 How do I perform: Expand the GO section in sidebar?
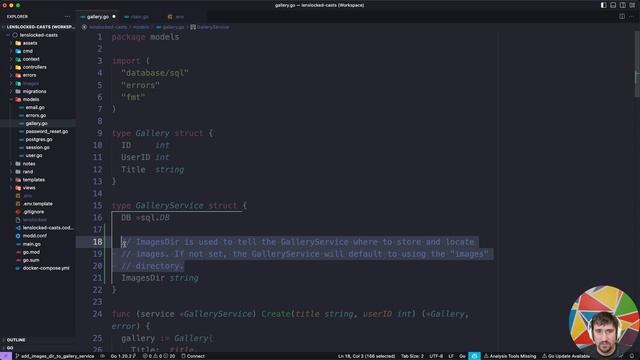9,348
